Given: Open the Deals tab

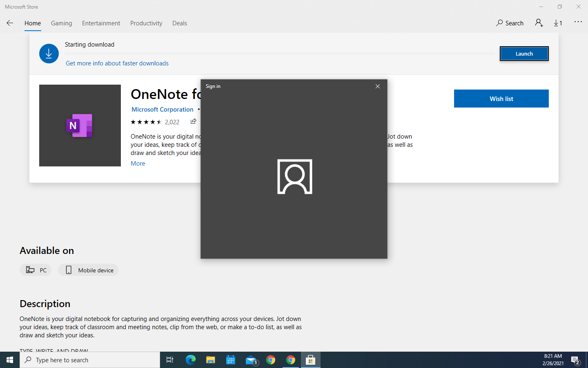Looking at the screenshot, I should pyautogui.click(x=180, y=23).
